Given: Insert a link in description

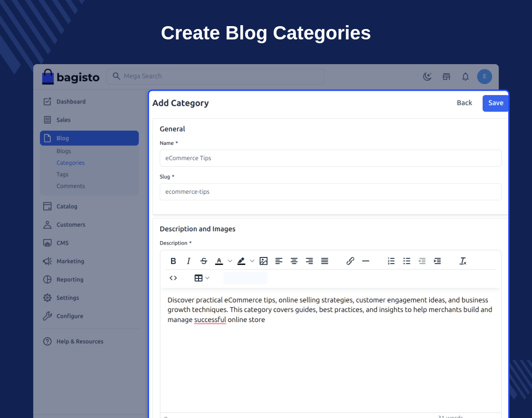Looking at the screenshot, I should click(350, 261).
